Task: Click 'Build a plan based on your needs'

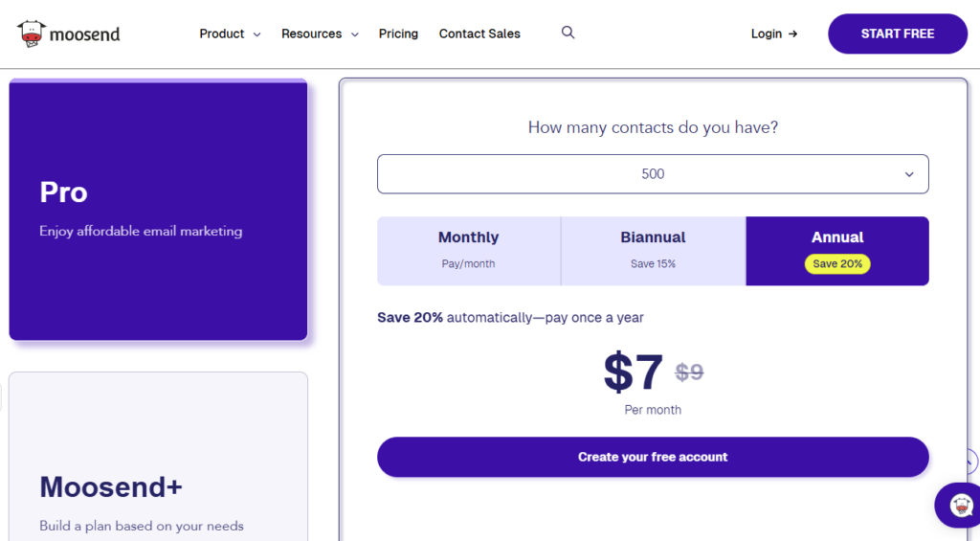Action: 142,526
